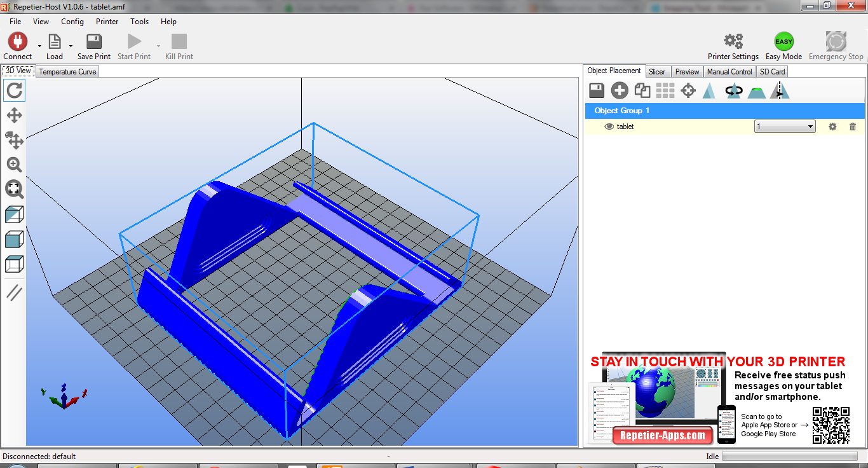Delete tablet object with trash icon
This screenshot has height=468, width=868.
[853, 127]
